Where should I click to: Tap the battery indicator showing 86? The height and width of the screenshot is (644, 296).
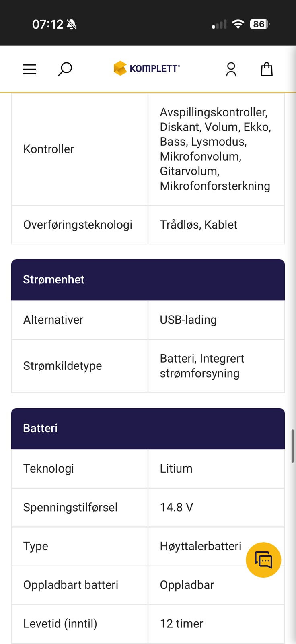259,24
